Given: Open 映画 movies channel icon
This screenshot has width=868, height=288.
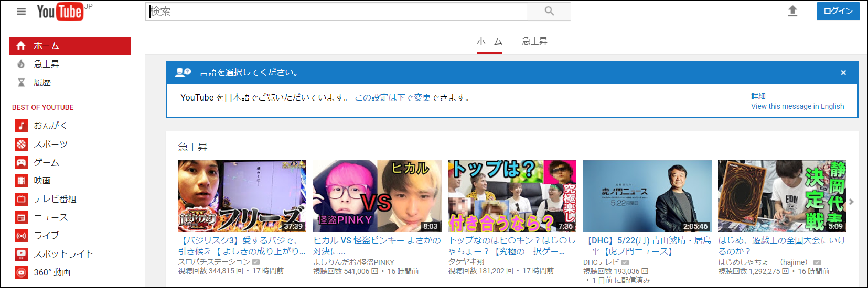Looking at the screenshot, I should (21, 181).
